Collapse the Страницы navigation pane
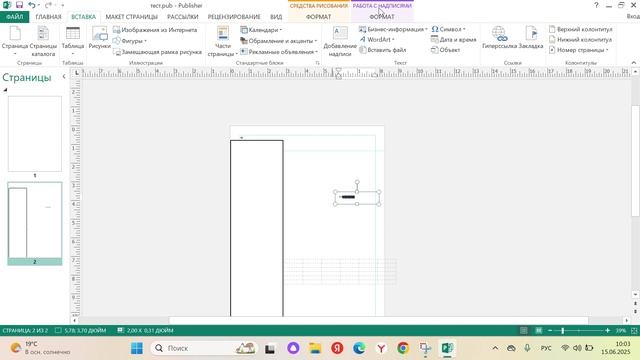 click(64, 76)
